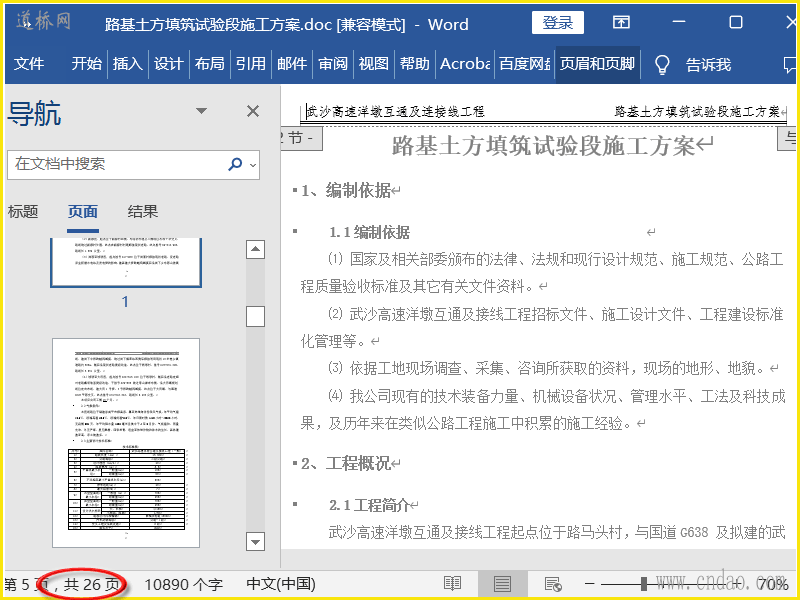800x600 pixels.
Task: Collapse the '1、编制依据' heading
Action: point(294,190)
